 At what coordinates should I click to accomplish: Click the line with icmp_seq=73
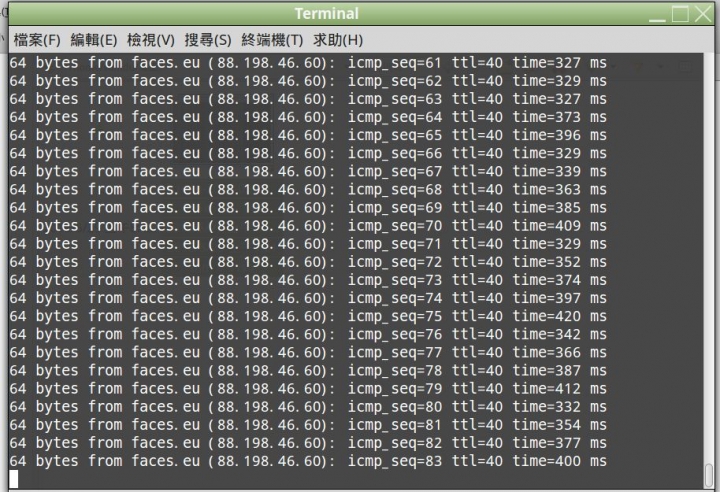pos(308,280)
